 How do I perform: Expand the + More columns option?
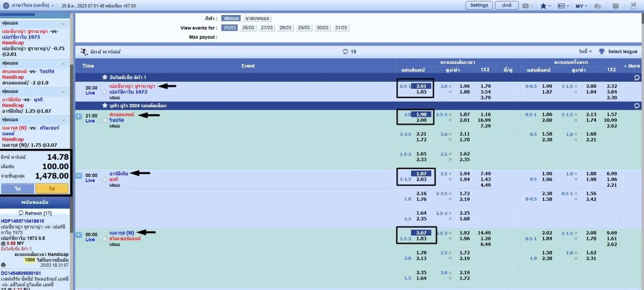click(x=631, y=66)
